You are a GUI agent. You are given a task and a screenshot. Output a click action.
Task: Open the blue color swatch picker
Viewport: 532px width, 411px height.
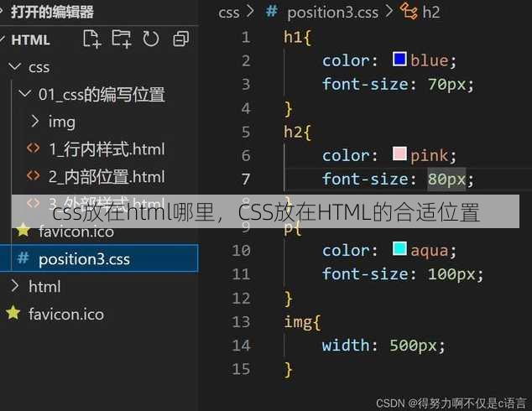[x=399, y=59]
